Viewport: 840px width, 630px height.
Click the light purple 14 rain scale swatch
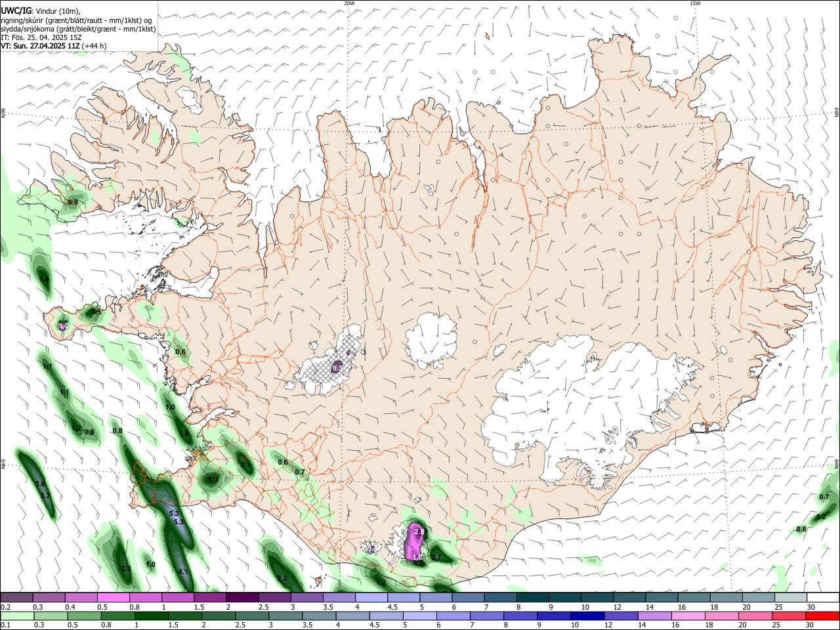coord(654,616)
